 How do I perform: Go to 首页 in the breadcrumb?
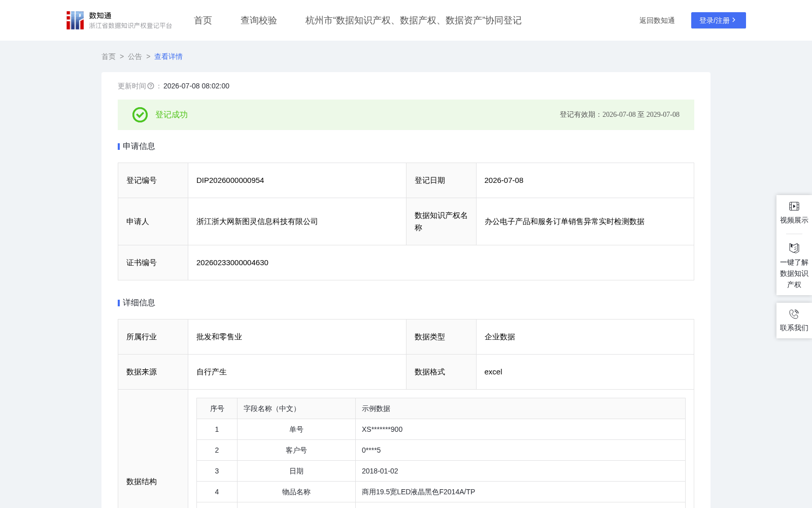(109, 56)
